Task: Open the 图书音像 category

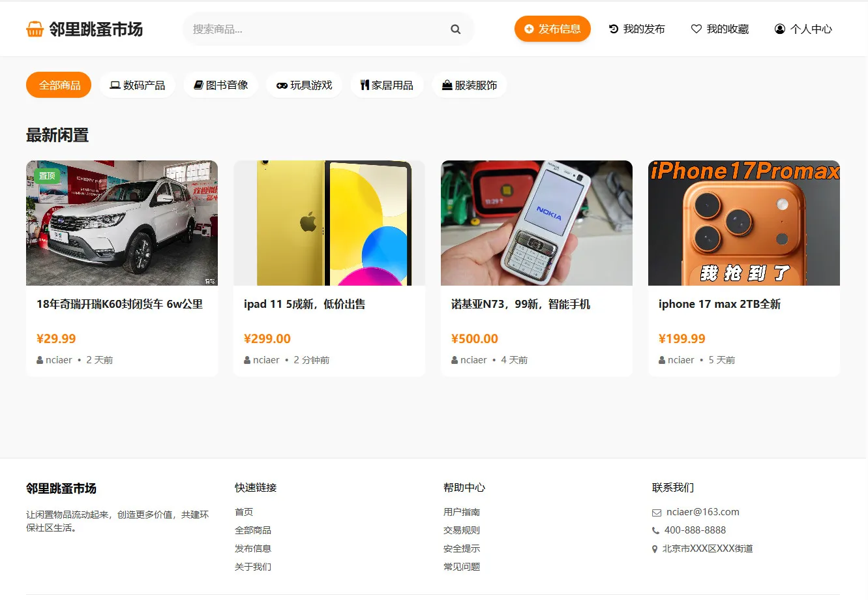Action: [x=221, y=85]
